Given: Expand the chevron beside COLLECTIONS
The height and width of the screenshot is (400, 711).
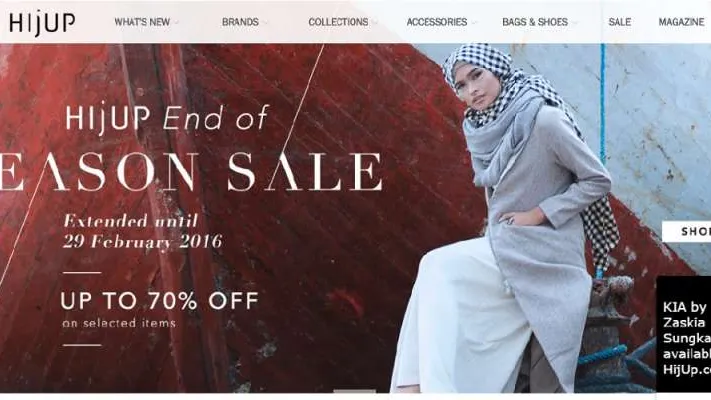Looking at the screenshot, I should [x=375, y=22].
